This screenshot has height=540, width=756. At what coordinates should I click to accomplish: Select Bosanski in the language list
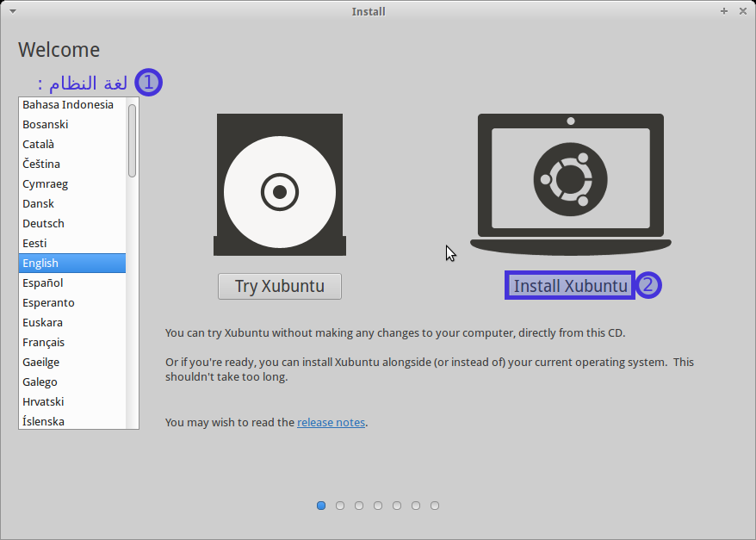pyautogui.click(x=72, y=124)
